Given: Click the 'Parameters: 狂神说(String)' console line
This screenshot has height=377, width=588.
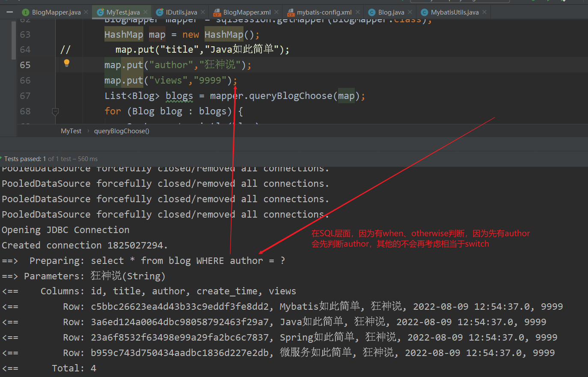Looking at the screenshot, I should coord(83,276).
